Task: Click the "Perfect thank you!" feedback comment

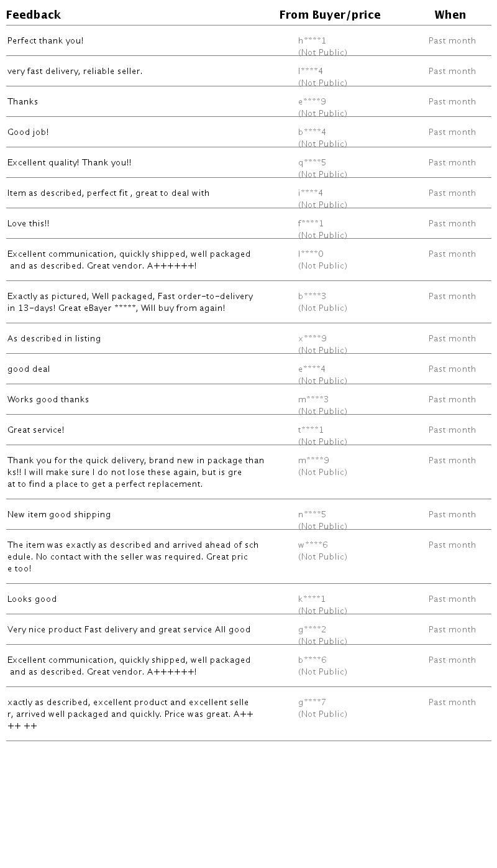Action: (x=45, y=41)
